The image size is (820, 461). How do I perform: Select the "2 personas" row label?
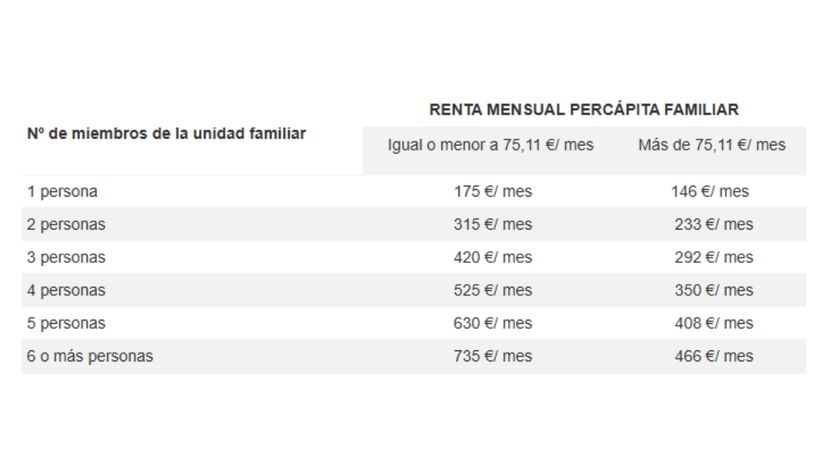66,224
